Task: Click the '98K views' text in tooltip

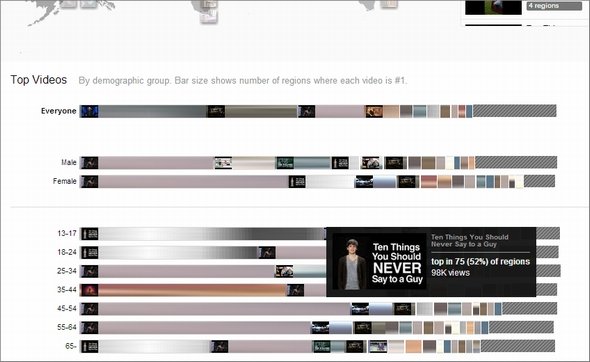Action: coord(450,273)
